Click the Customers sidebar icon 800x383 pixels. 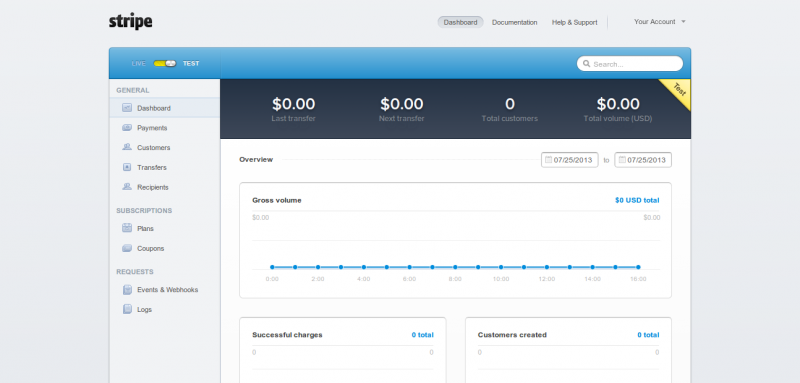coord(127,147)
